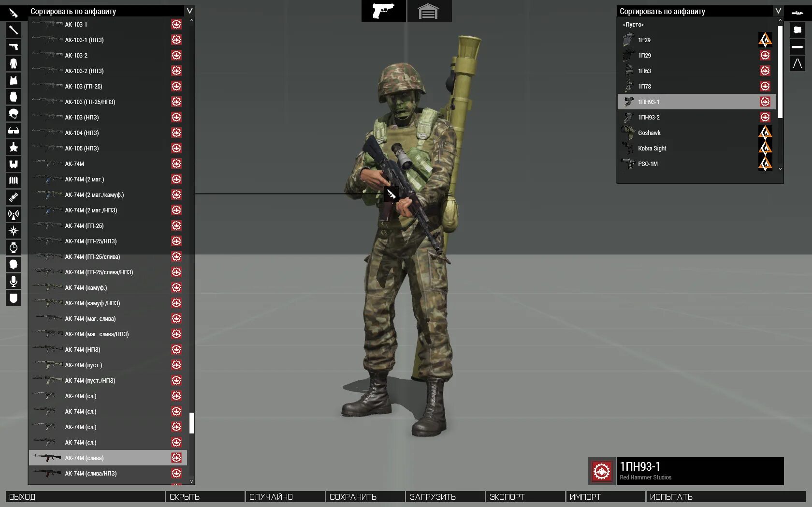Open the goggles and glasses category
The height and width of the screenshot is (507, 812).
tap(14, 130)
